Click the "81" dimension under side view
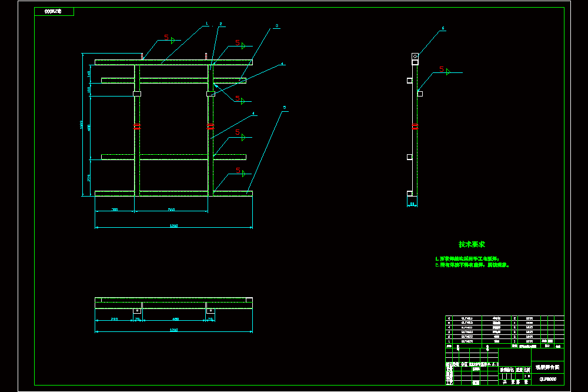588x392 pixels. pyautogui.click(x=412, y=204)
